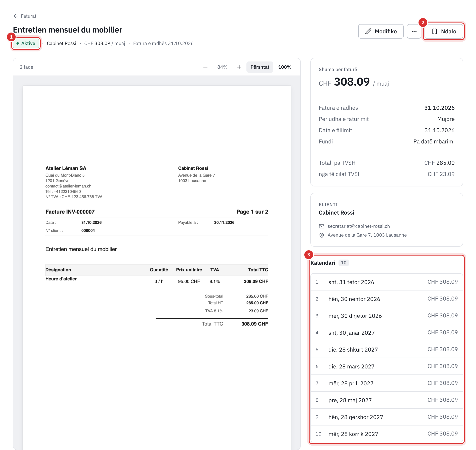Open the three-dots more options menu
Viewport: 476px width, 450px height.
pos(414,31)
